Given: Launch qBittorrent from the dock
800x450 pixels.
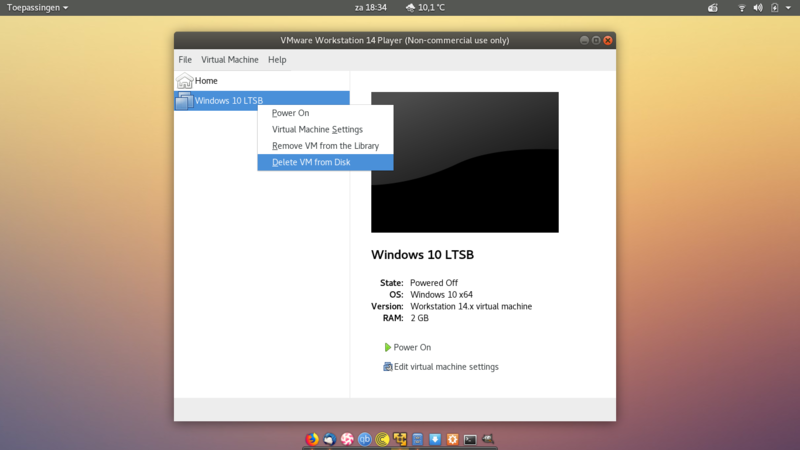Looking at the screenshot, I should 365,439.
